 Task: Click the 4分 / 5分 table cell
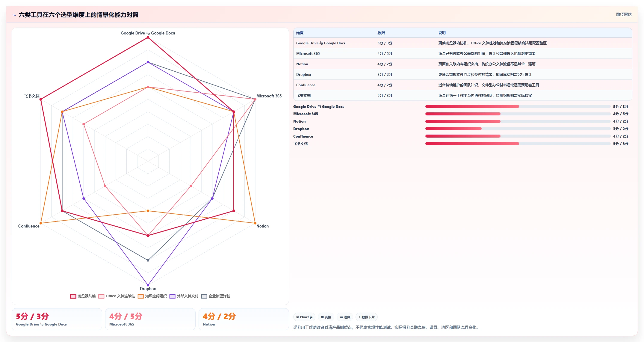click(385, 54)
